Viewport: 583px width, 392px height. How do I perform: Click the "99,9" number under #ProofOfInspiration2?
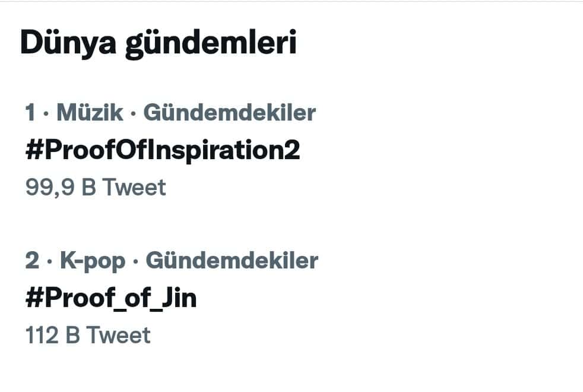[45, 188]
